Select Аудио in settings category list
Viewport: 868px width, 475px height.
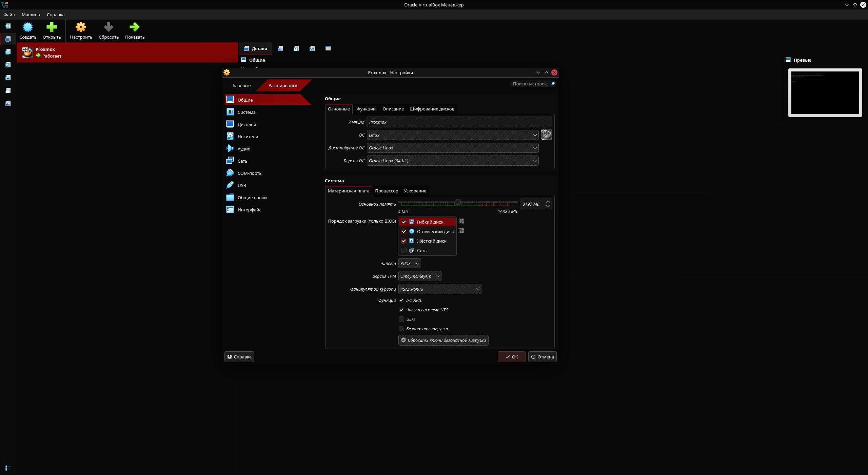(268, 149)
